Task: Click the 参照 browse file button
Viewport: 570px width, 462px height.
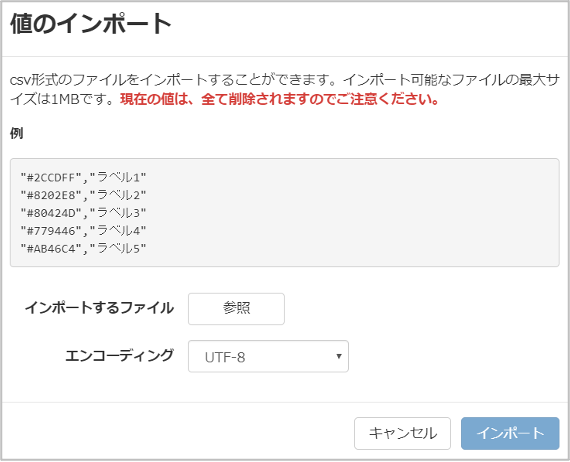Action: pyautogui.click(x=236, y=309)
